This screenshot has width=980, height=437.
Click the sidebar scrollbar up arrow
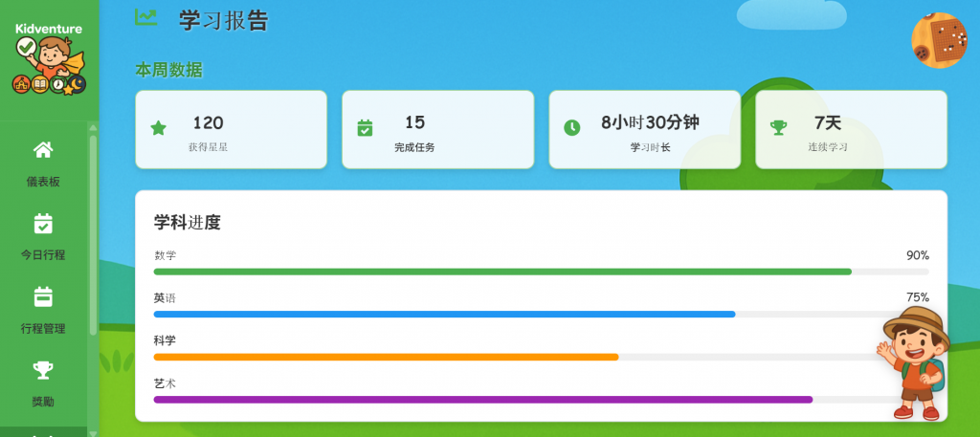click(x=93, y=127)
